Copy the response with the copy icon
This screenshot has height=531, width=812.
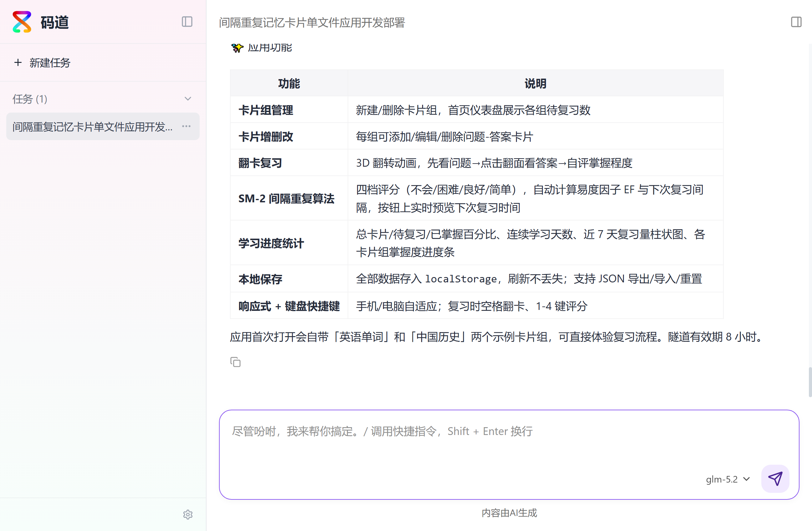[x=235, y=362]
